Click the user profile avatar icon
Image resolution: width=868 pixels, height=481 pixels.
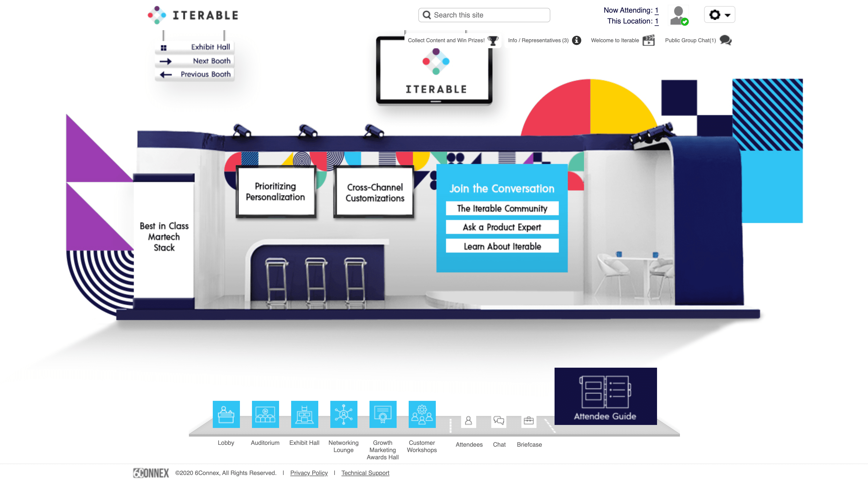tap(679, 15)
